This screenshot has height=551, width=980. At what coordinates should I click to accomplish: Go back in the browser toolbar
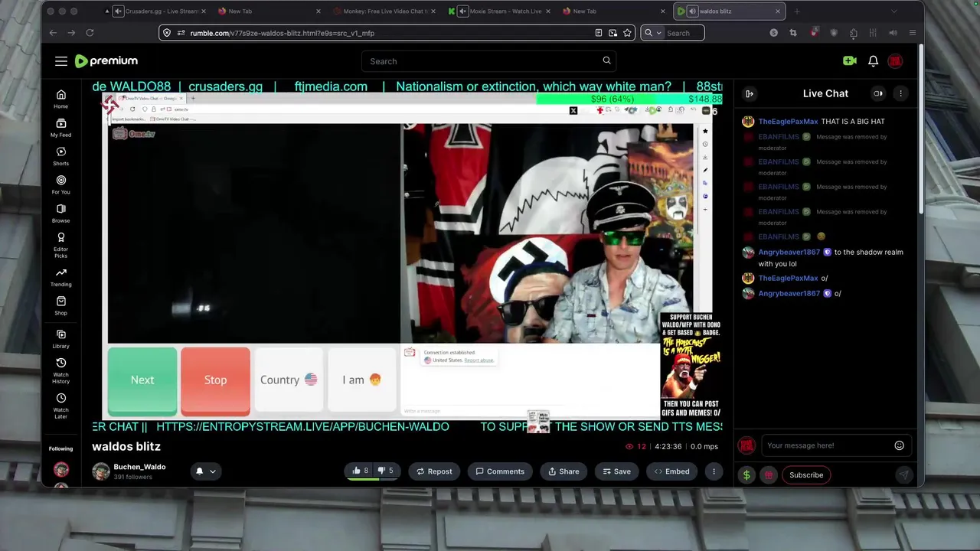click(x=53, y=33)
